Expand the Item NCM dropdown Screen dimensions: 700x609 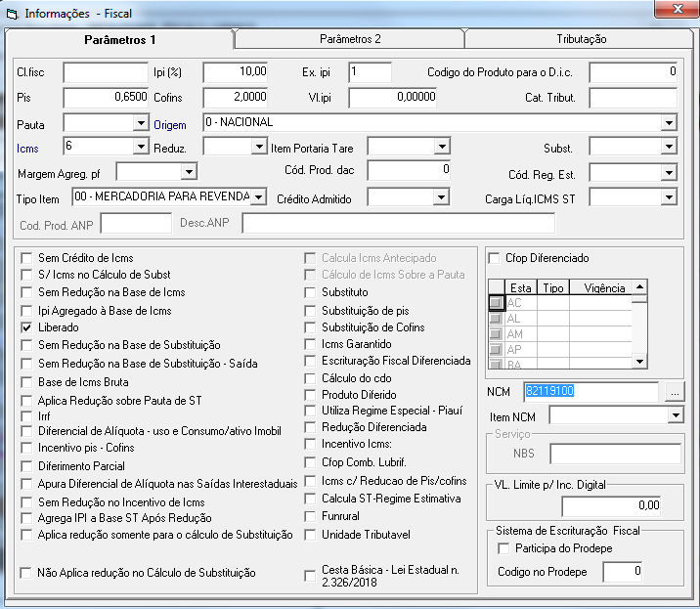(676, 415)
